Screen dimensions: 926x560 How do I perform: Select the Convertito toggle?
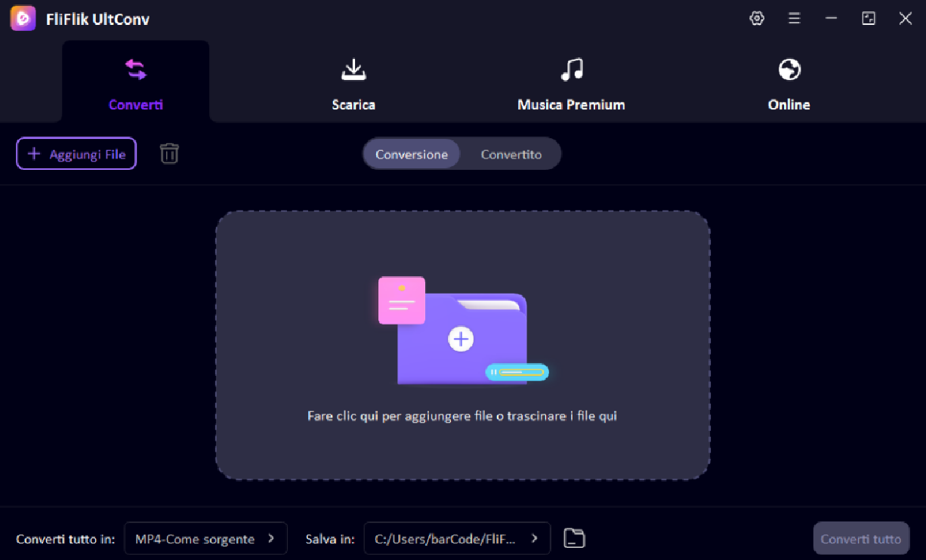(x=511, y=154)
